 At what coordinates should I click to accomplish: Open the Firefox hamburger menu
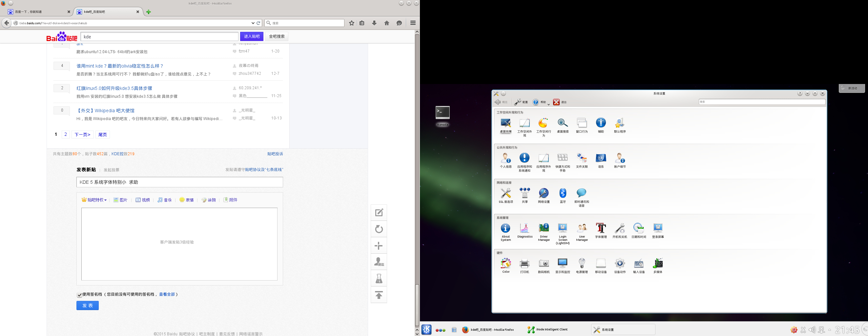coord(413,23)
